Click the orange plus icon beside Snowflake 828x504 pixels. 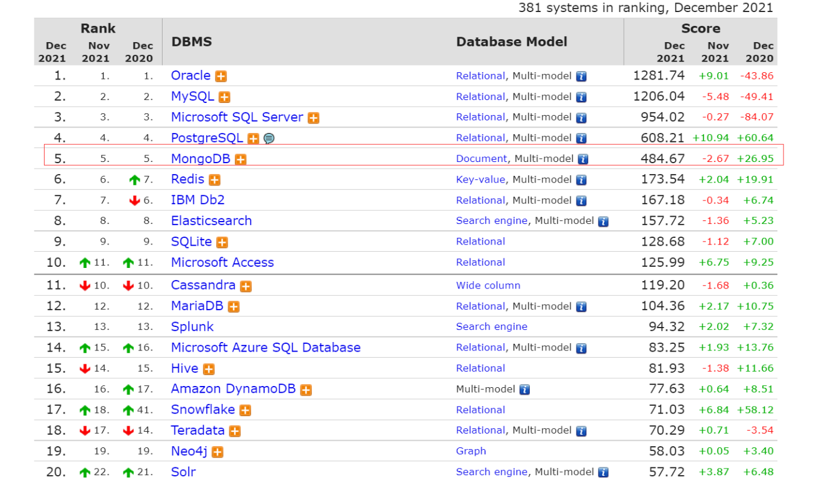click(x=245, y=411)
